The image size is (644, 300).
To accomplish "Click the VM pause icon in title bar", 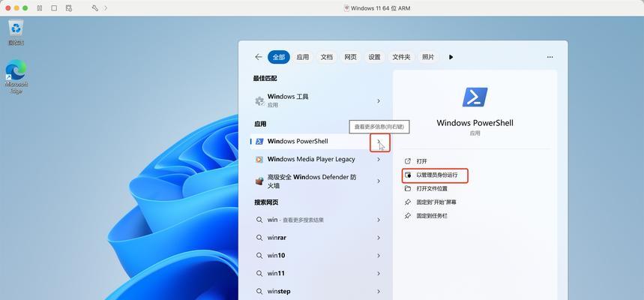I will coord(40,7).
